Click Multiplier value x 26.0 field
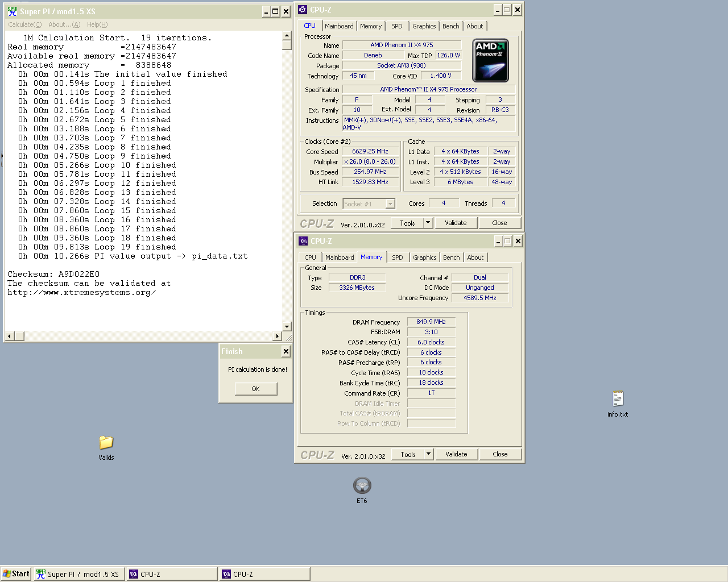 [x=370, y=161]
